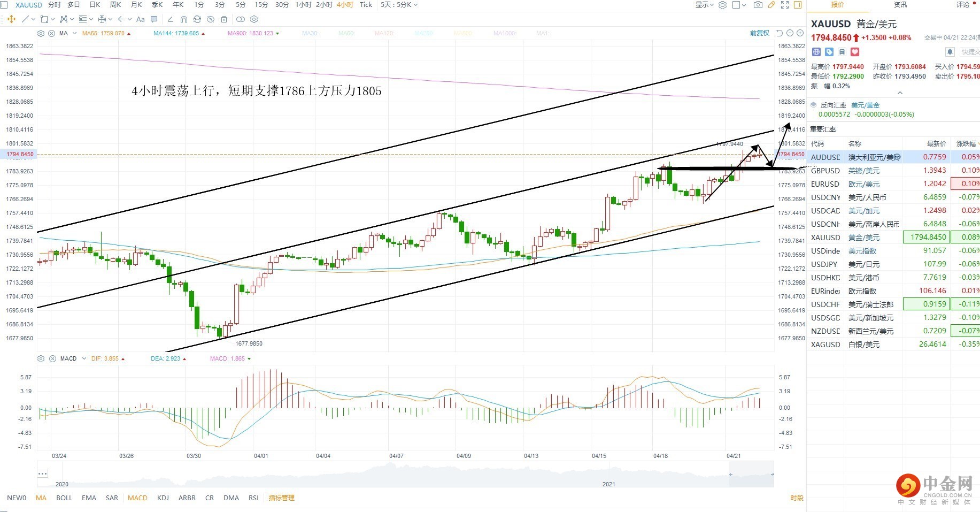
Task: Toggle the right sidebar panel icon
Action: [x=798, y=5]
